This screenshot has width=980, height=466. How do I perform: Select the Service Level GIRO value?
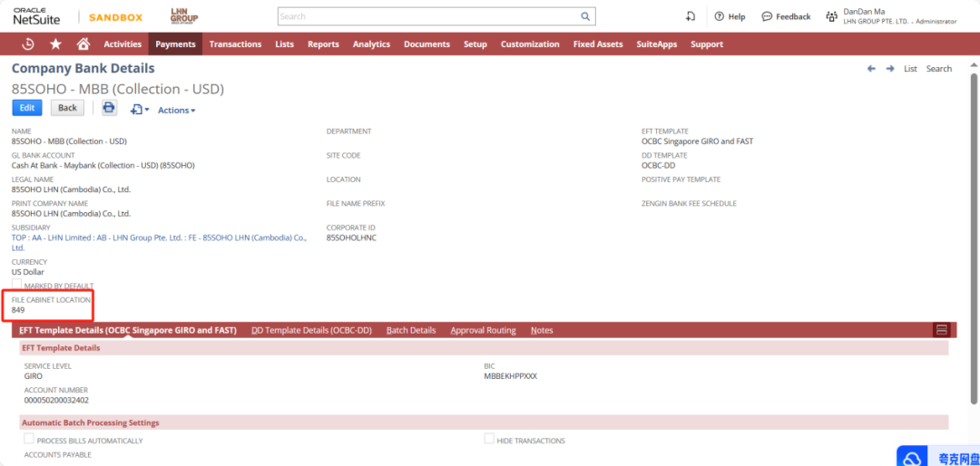(x=34, y=376)
